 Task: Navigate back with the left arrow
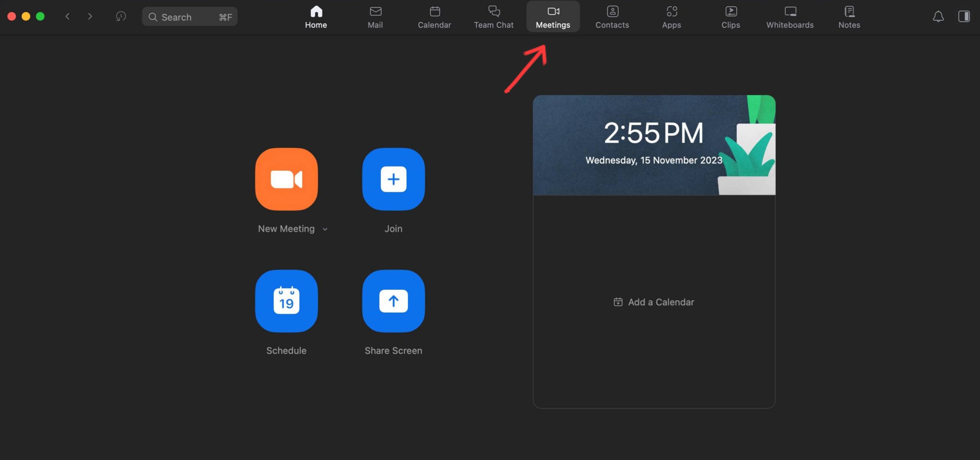tap(67, 16)
